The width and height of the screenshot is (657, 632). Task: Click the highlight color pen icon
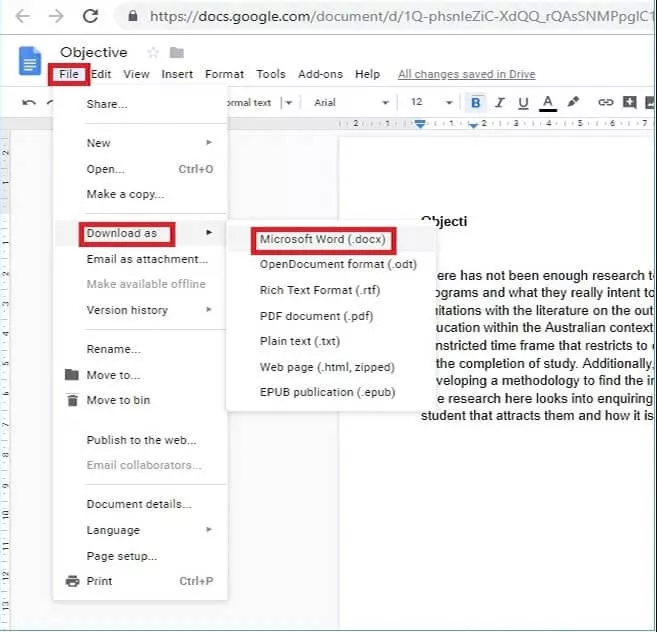pyautogui.click(x=573, y=102)
